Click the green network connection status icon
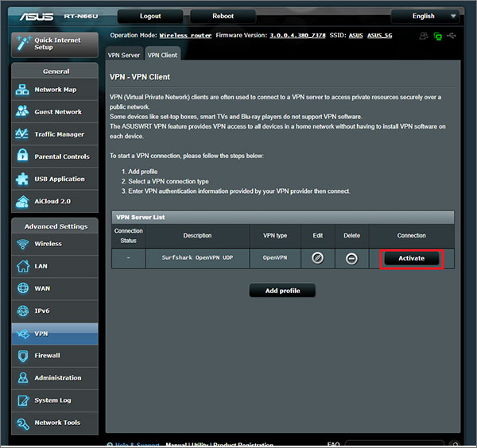Viewport: 477px width, 448px height. [437, 36]
